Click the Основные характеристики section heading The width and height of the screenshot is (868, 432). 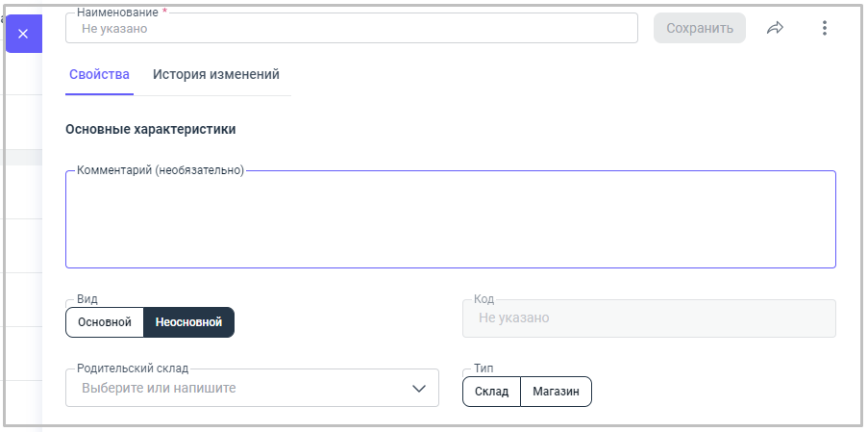coord(150,128)
